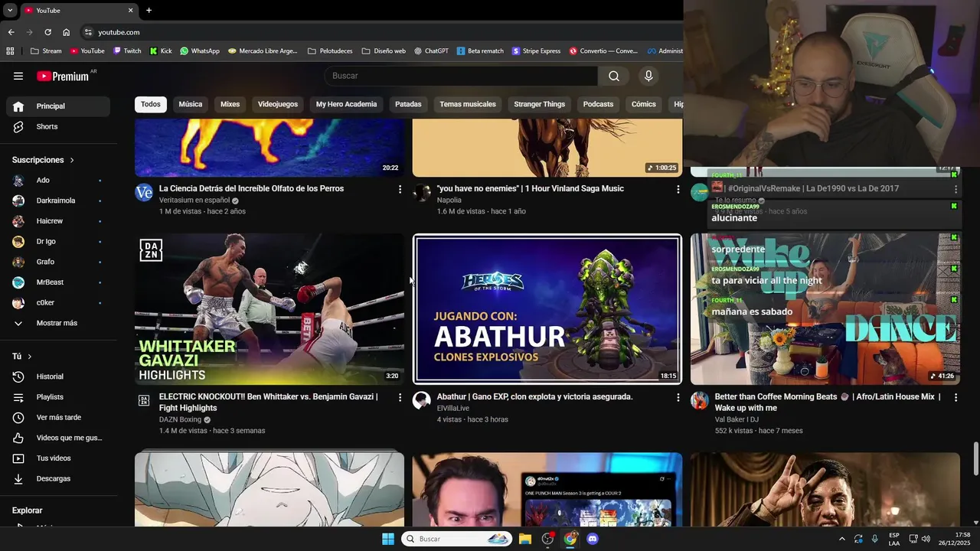Expand the Tú section chevron
Screen dimensions: 980x551
click(30, 357)
